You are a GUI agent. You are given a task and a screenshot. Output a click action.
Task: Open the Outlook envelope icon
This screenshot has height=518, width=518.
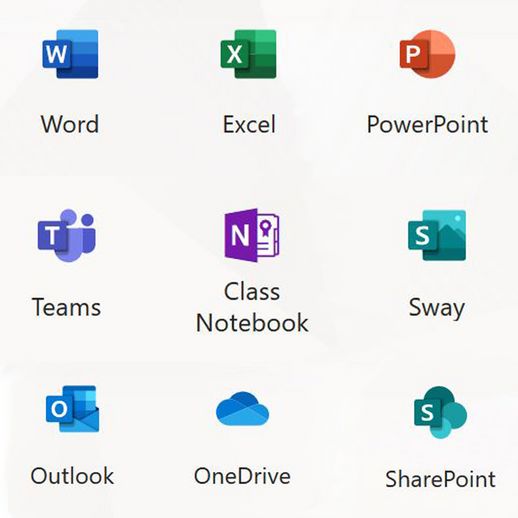point(72,409)
